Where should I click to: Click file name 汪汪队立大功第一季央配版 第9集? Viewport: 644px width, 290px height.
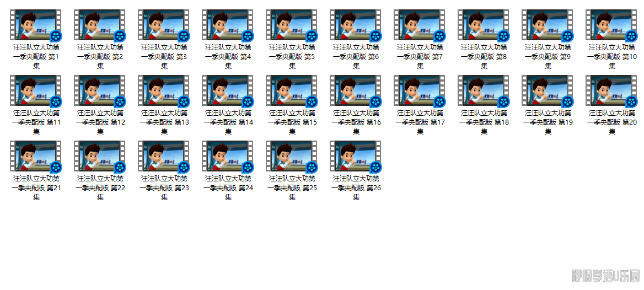(x=548, y=57)
